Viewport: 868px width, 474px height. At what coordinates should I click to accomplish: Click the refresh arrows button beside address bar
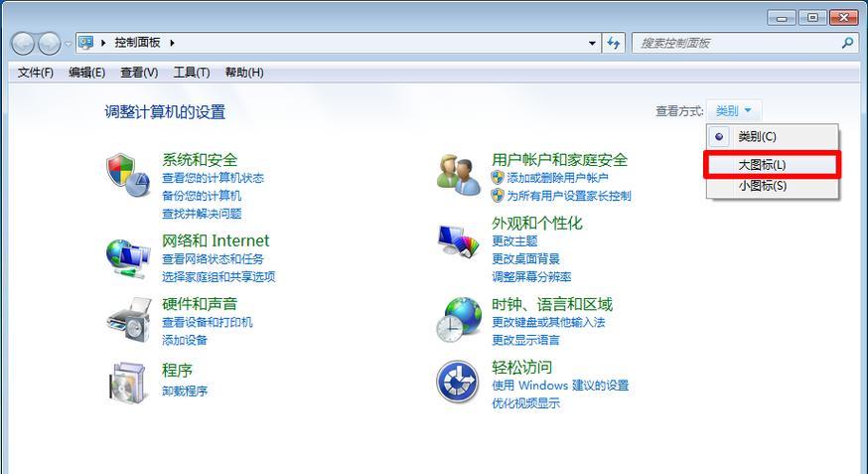pos(614,43)
